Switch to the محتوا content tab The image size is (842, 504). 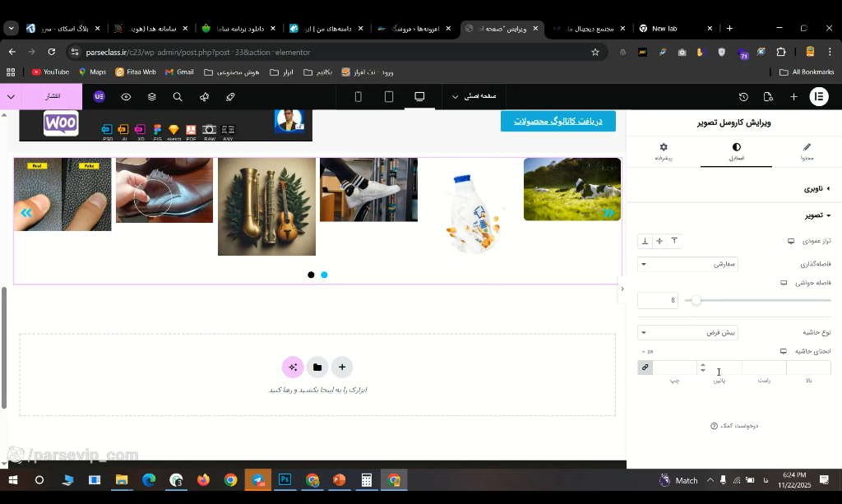click(x=807, y=152)
